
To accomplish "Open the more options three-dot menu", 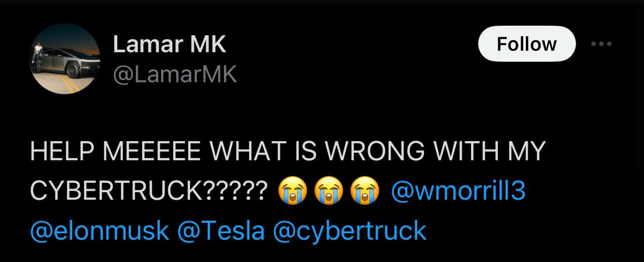I will click(601, 44).
